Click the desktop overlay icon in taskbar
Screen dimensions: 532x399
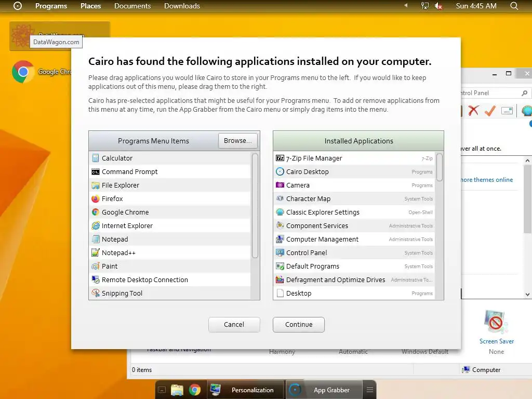pos(162,390)
